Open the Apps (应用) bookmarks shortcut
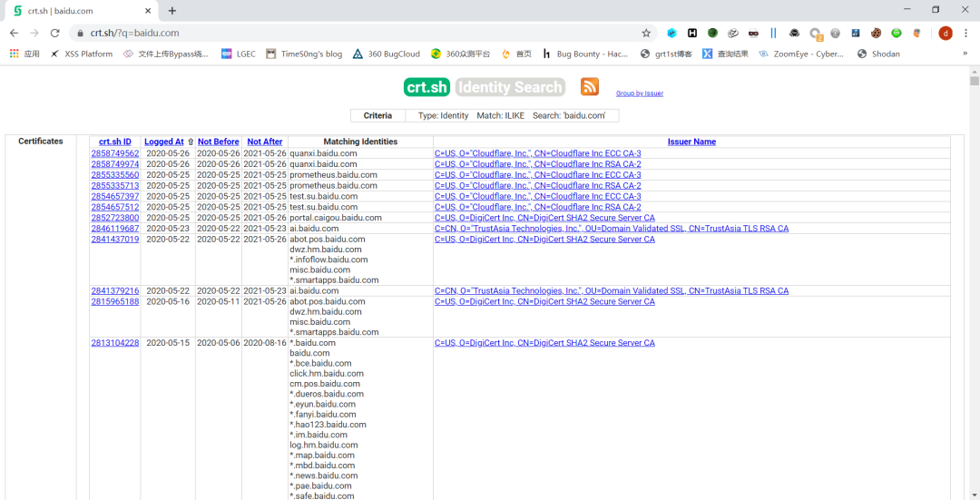The image size is (980, 500). click(x=24, y=54)
